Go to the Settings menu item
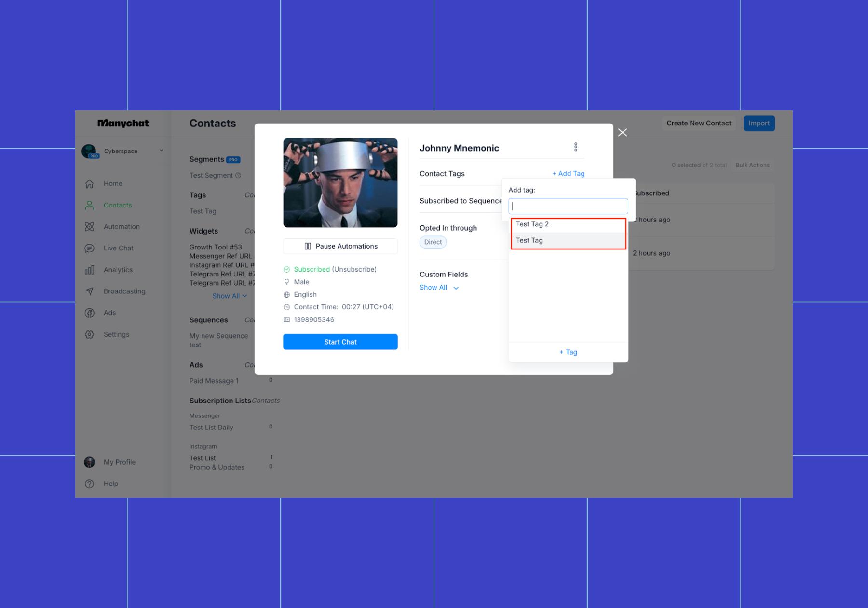The height and width of the screenshot is (608, 868). [116, 334]
